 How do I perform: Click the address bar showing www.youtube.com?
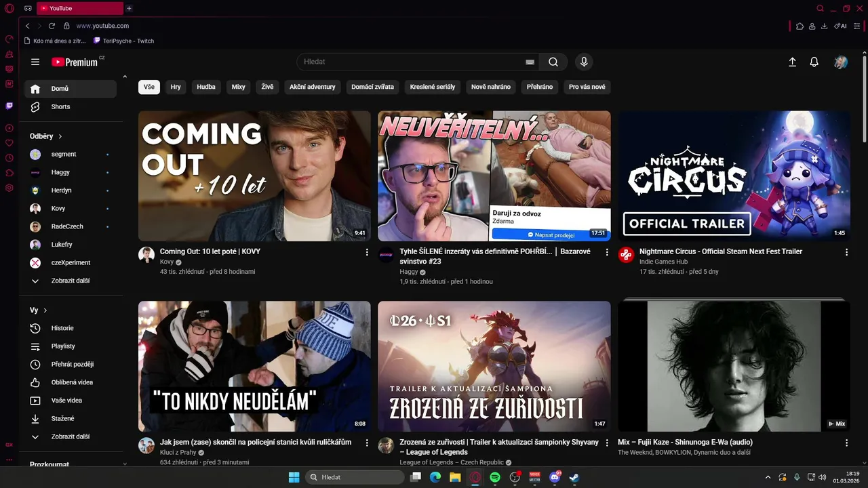click(102, 26)
